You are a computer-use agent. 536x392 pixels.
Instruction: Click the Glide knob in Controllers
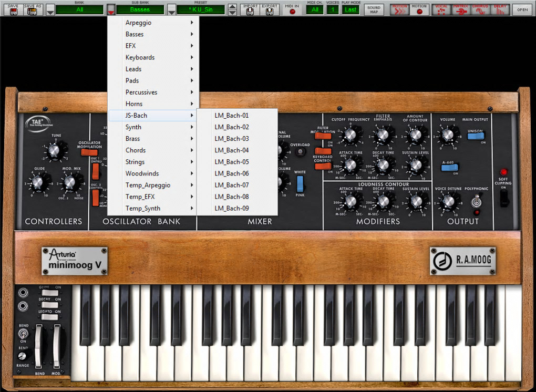[38, 182]
